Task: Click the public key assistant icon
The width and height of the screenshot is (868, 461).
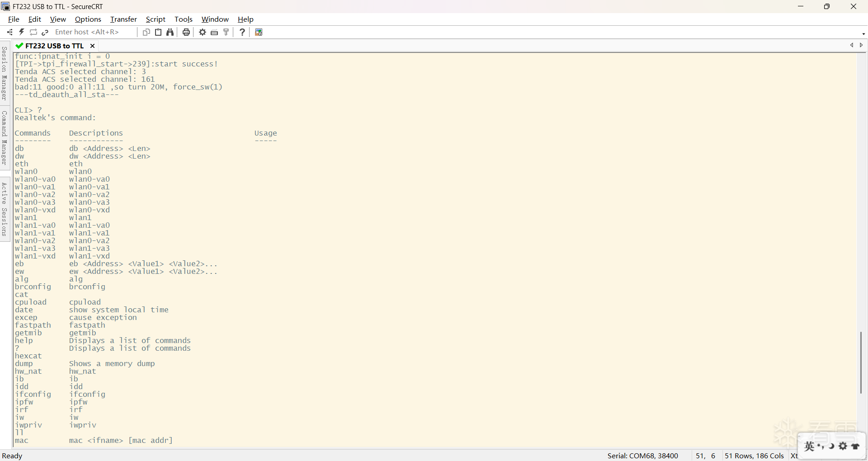Action: [226, 32]
